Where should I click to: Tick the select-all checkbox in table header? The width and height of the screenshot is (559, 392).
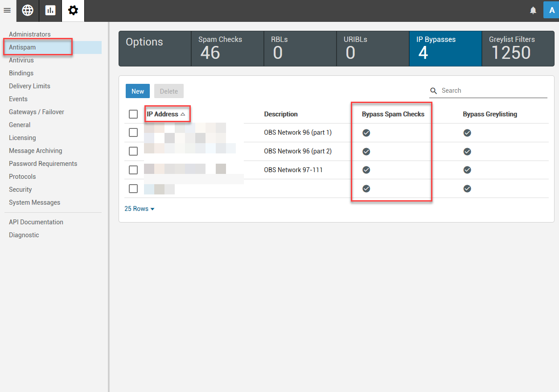click(x=133, y=114)
